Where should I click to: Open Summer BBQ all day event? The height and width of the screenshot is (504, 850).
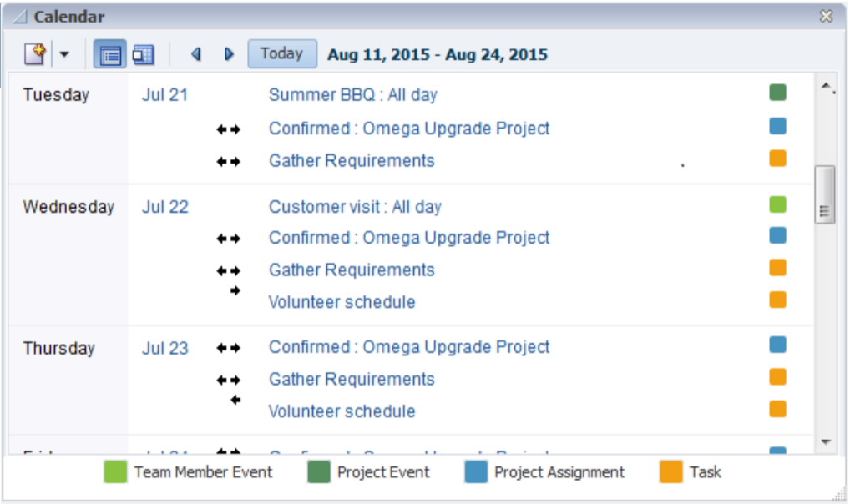(352, 95)
